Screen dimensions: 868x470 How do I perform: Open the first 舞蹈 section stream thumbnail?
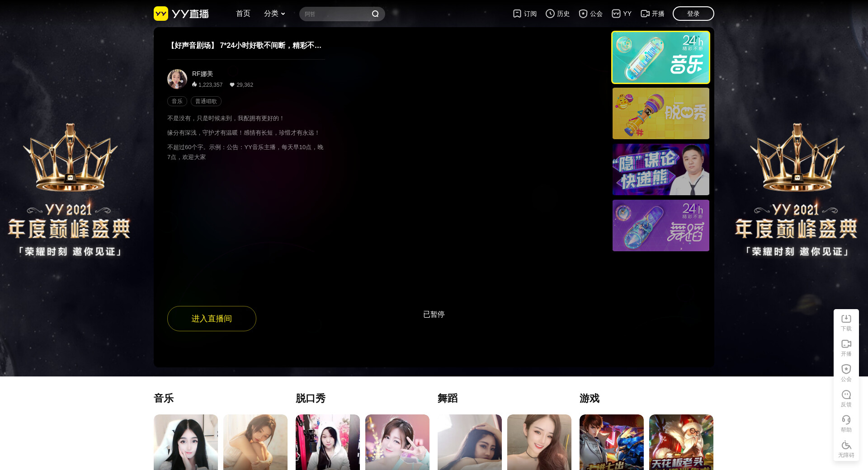[x=470, y=442]
